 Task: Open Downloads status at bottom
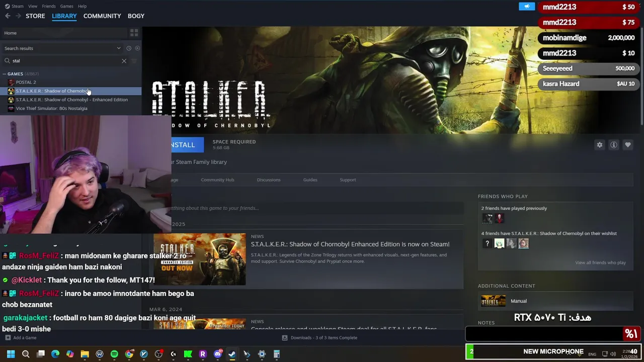(319, 338)
